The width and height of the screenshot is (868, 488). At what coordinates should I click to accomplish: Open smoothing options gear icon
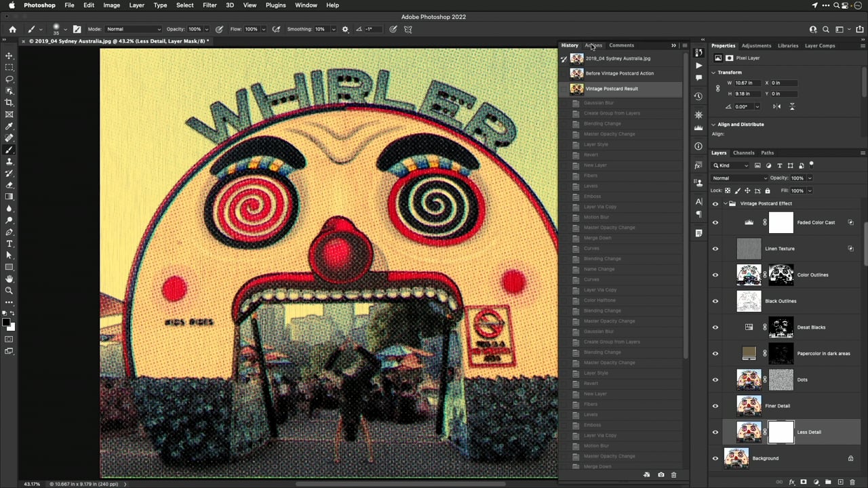345,29
